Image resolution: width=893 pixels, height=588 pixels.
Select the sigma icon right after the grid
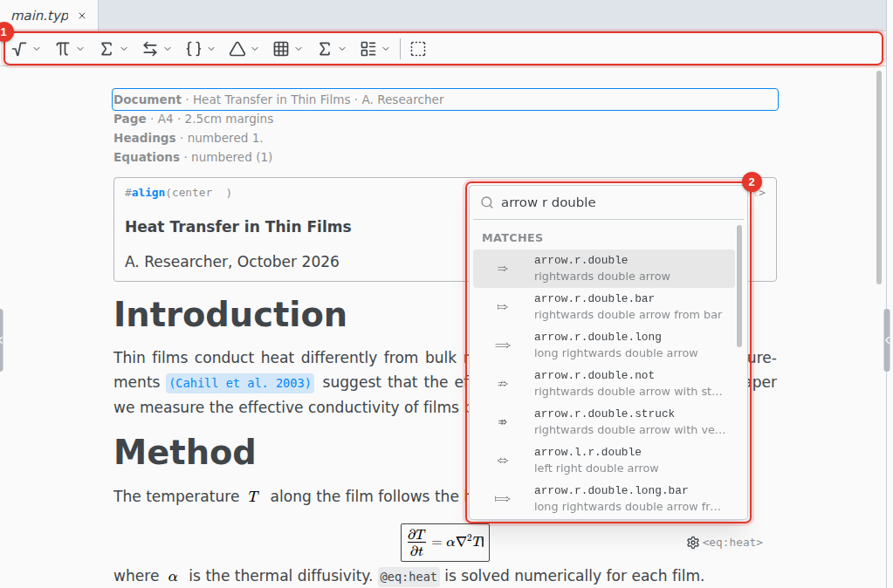325,49
